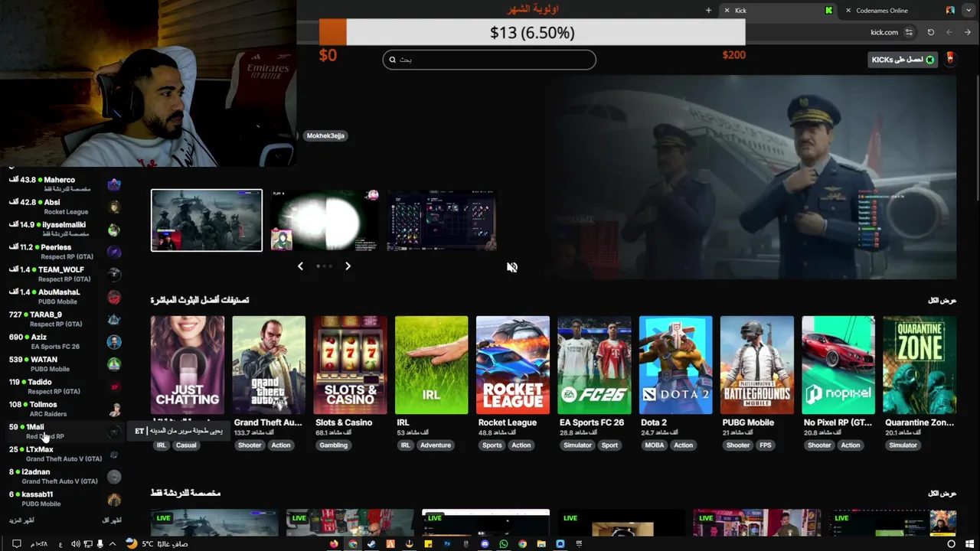The width and height of the screenshot is (980, 551).
Task: Open the Firefox icon in the taskbar
Action: coord(334,544)
